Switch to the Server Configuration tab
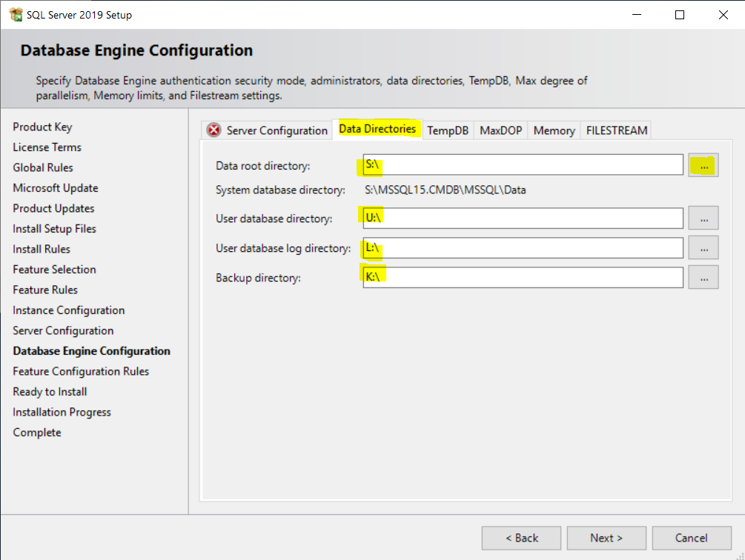Viewport: 745px width, 560px height. click(x=267, y=130)
